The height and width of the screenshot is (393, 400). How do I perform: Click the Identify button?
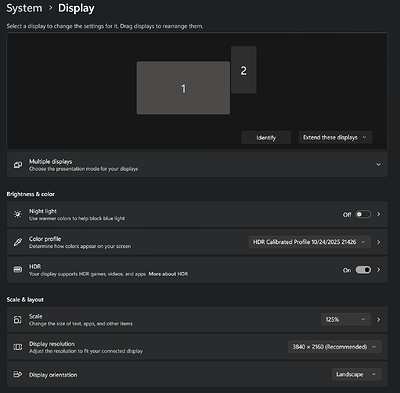coord(266,137)
